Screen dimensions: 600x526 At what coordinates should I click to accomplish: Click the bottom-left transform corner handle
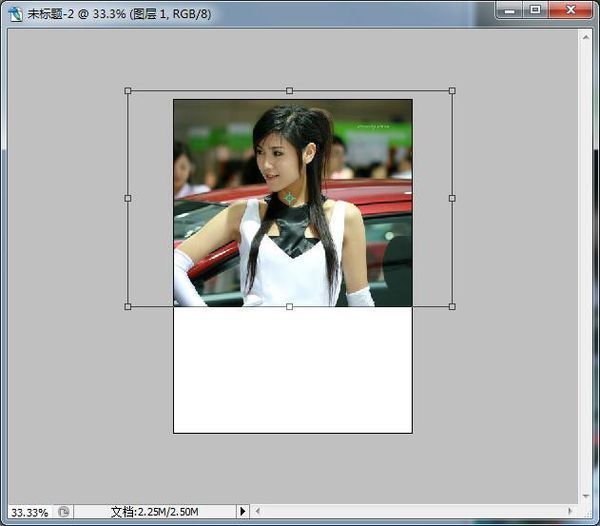[128, 306]
